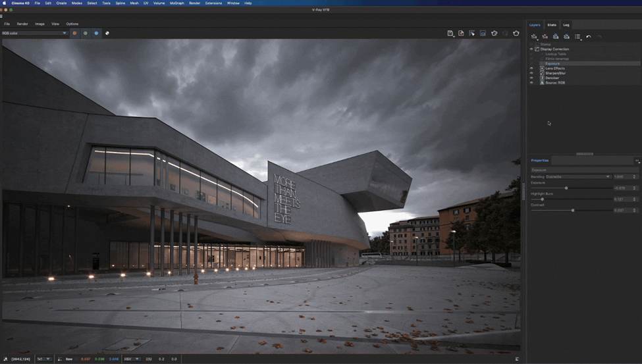Click the pencil icon before Raw

pyautogui.click(x=60, y=359)
